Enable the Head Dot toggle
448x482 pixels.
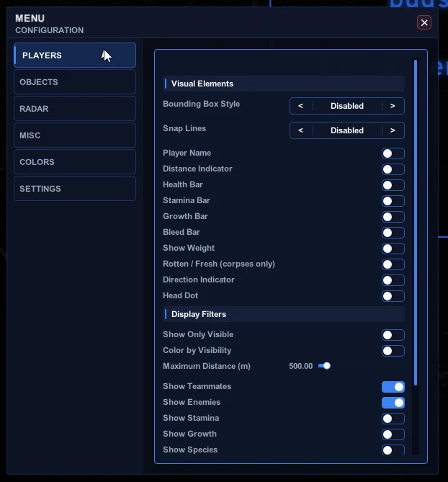(x=393, y=296)
